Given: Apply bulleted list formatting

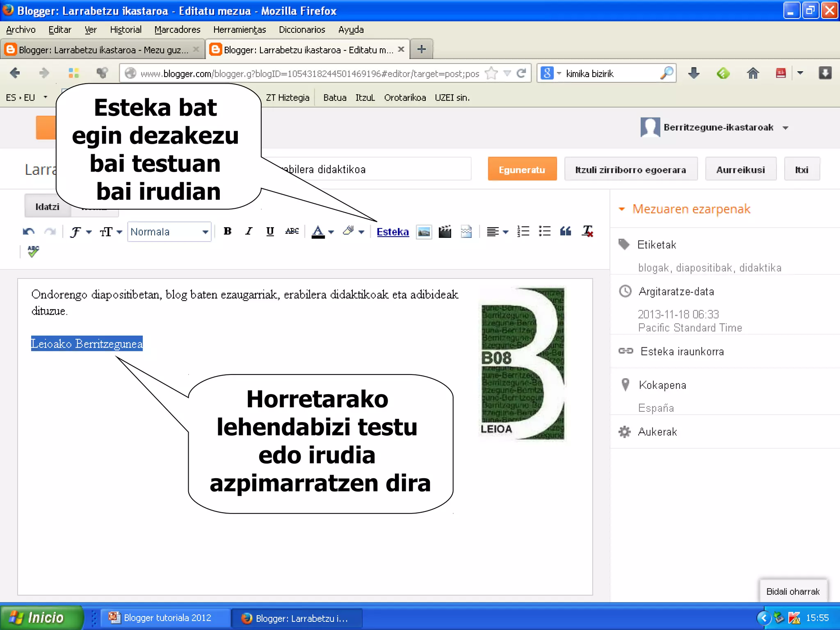Looking at the screenshot, I should 545,231.
